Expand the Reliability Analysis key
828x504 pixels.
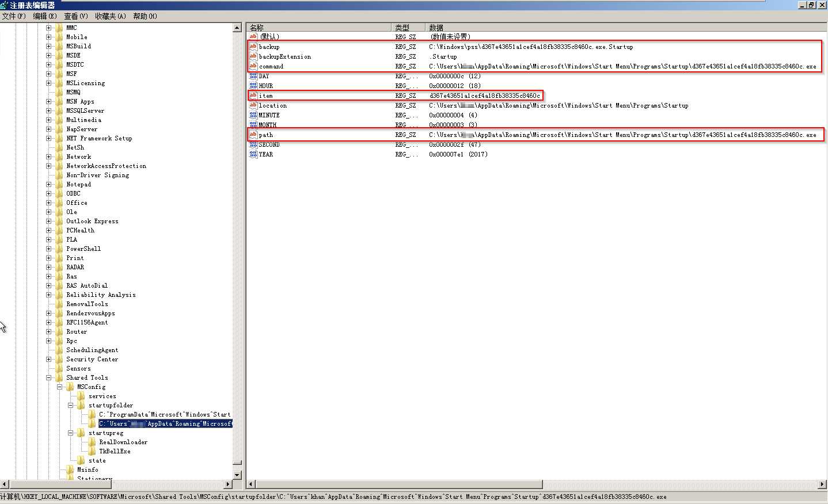point(49,295)
